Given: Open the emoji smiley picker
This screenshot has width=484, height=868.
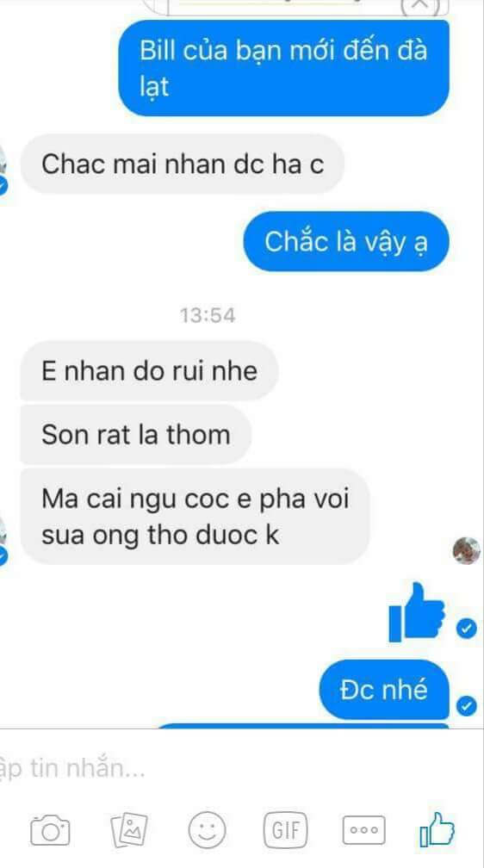Looking at the screenshot, I should [207, 830].
